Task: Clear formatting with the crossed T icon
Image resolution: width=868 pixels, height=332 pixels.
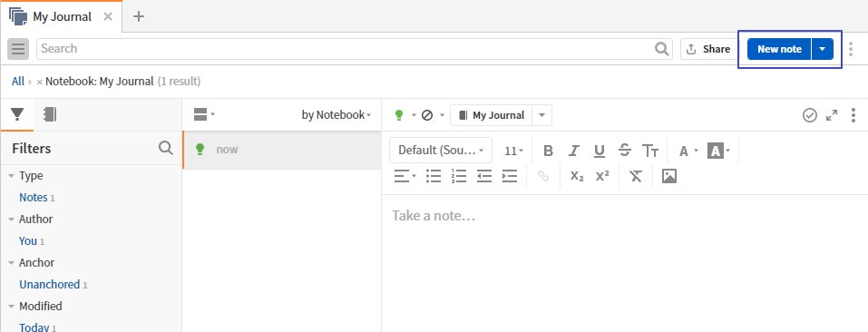Action: point(636,176)
